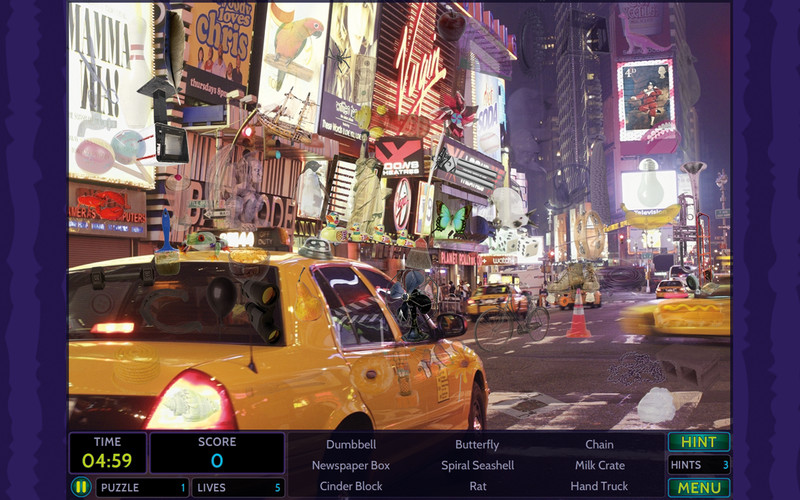Select Cinder Block in the item list
800x500 pixels.
[351, 486]
